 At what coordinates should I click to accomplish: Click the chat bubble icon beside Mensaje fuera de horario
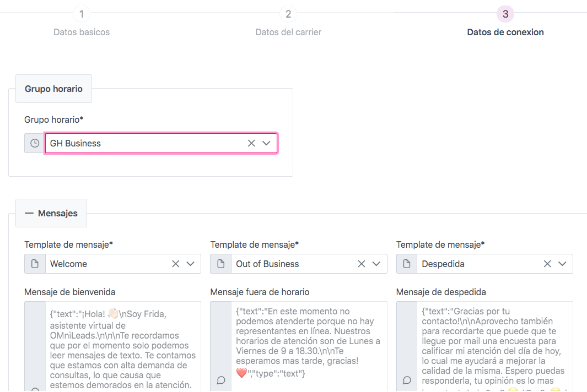[x=221, y=380]
